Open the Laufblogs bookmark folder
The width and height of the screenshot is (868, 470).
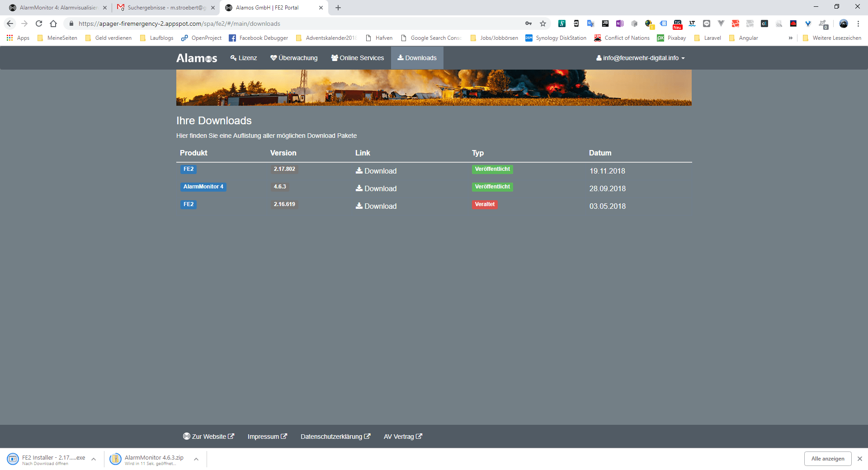[x=156, y=38]
